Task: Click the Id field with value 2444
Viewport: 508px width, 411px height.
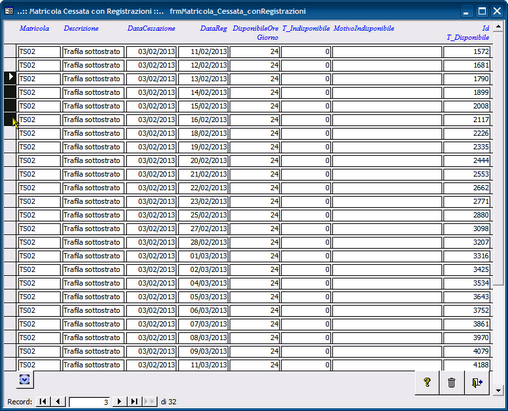Action: [467, 161]
